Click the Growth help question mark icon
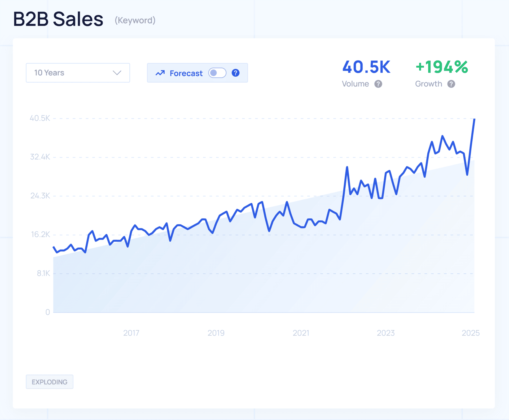This screenshot has height=420, width=509. (x=451, y=84)
